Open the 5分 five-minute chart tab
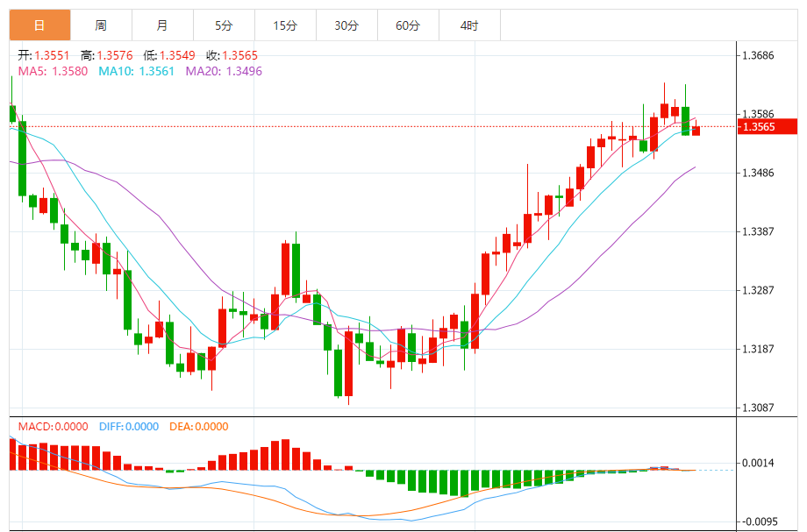This screenshot has width=807, height=532. (x=224, y=25)
